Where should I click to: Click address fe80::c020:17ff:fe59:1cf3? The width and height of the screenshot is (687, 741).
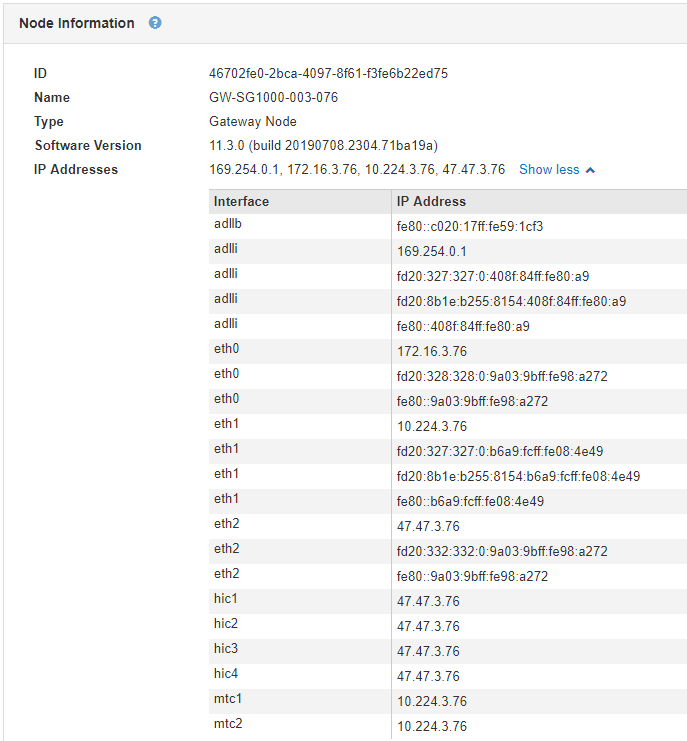coord(470,226)
